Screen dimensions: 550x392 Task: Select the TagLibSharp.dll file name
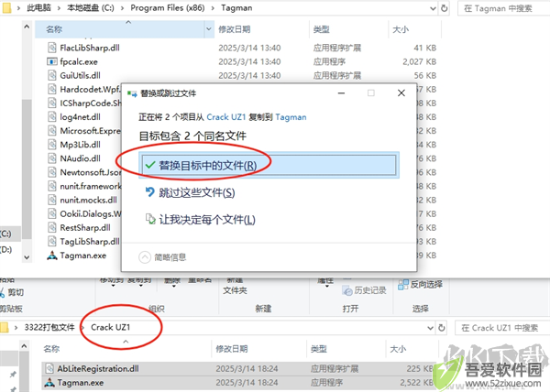[x=90, y=242]
